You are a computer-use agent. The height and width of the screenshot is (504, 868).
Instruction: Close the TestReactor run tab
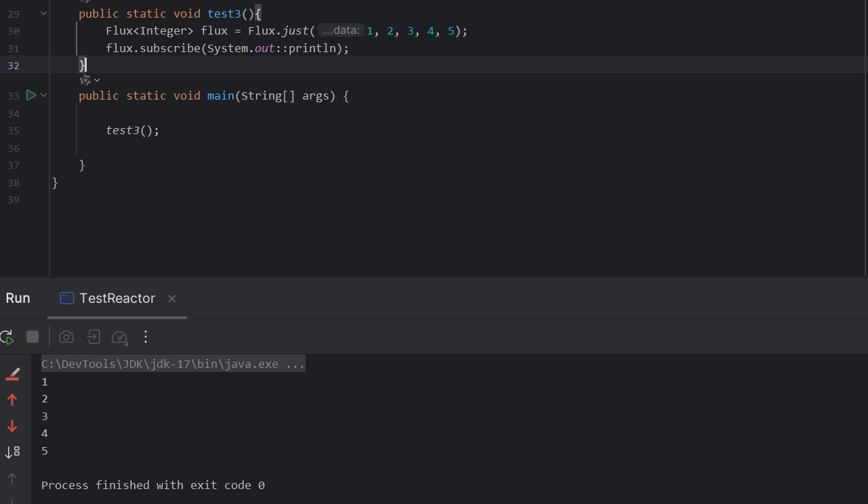pyautogui.click(x=172, y=299)
